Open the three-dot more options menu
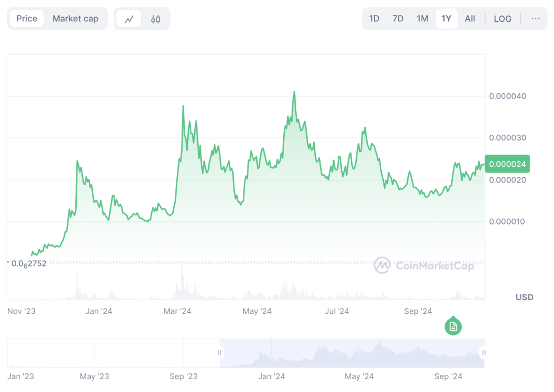The height and width of the screenshot is (392, 554). (x=535, y=19)
